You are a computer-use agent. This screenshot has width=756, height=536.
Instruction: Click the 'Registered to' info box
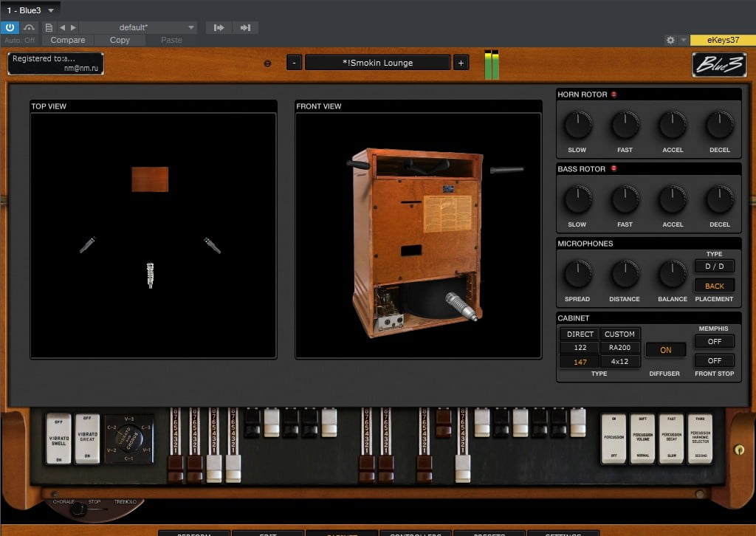tap(55, 63)
